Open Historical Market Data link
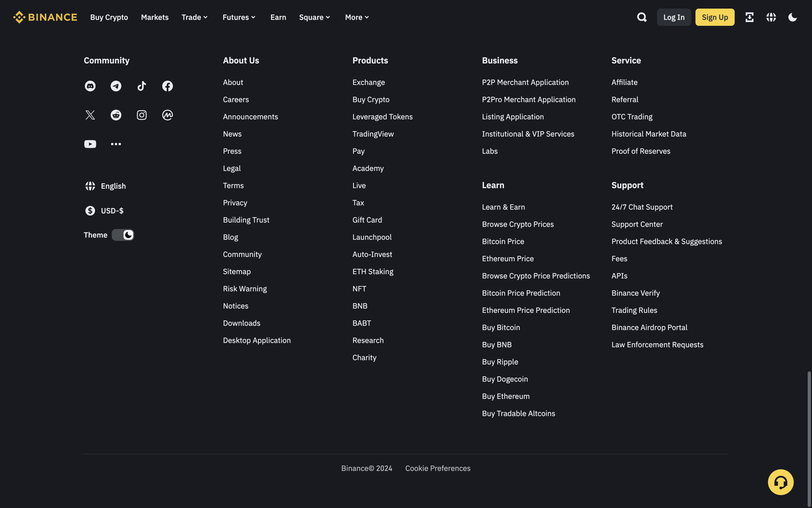This screenshot has width=812, height=508. tap(649, 134)
